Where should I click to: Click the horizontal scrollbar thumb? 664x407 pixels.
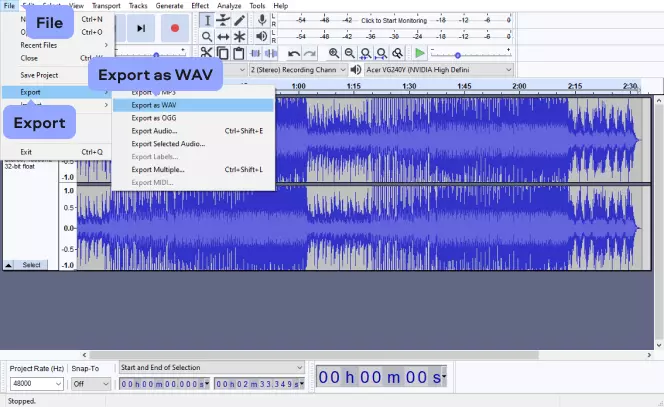click(x=314, y=355)
